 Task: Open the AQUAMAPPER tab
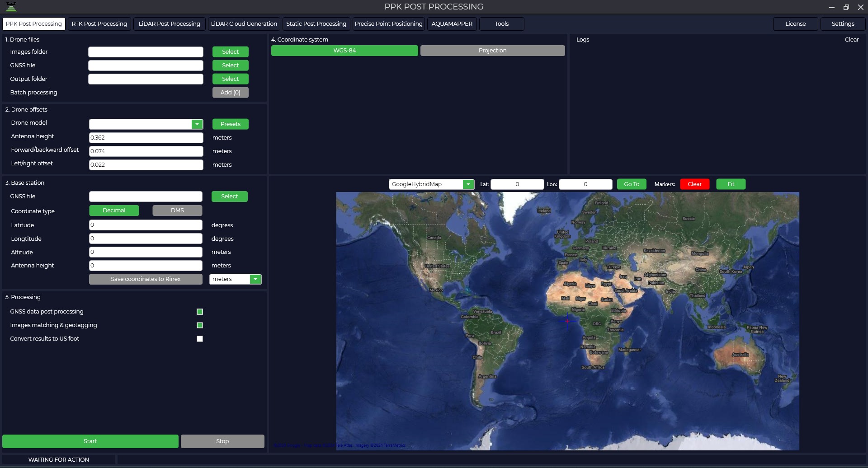pyautogui.click(x=452, y=24)
